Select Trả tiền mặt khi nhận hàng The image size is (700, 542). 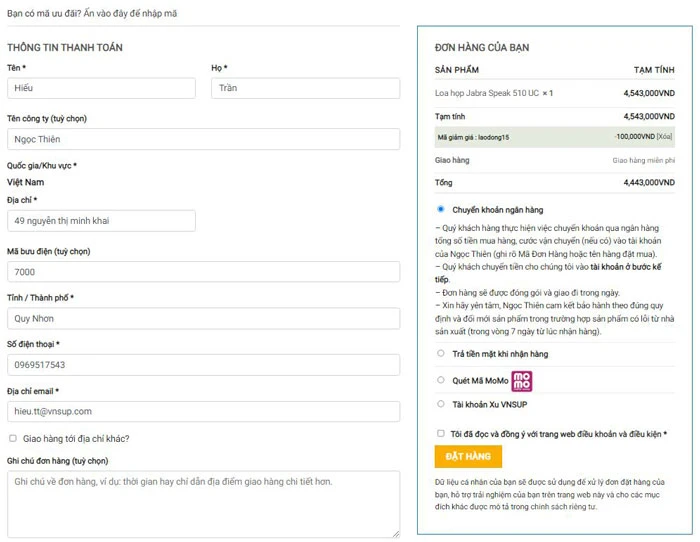(x=441, y=353)
